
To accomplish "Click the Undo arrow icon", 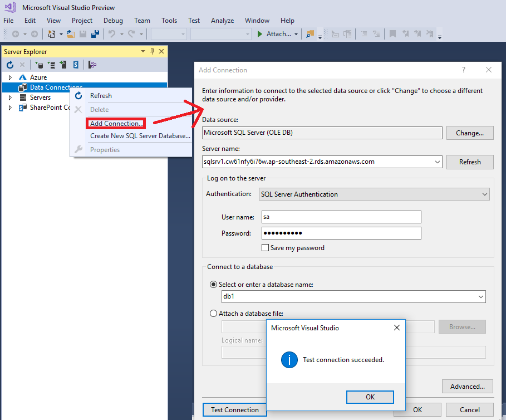I will (x=112, y=33).
